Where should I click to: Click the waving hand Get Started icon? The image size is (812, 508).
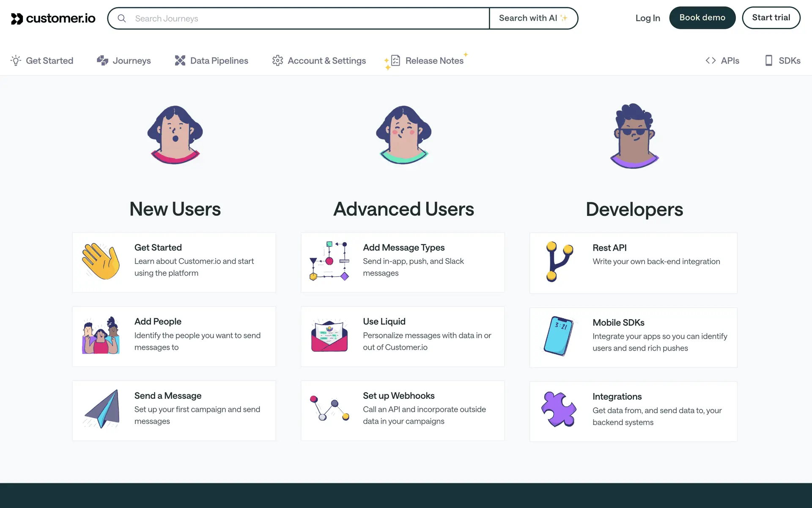101,261
